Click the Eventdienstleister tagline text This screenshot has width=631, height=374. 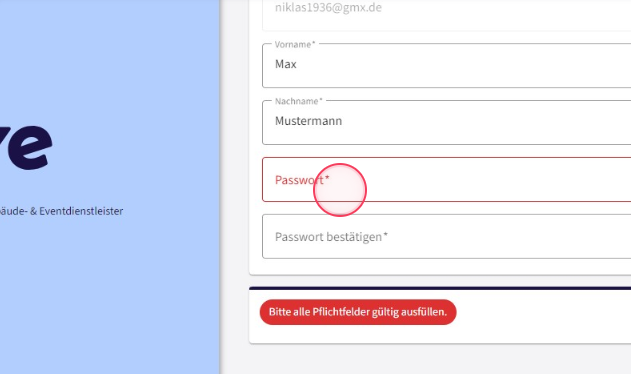click(x=62, y=211)
